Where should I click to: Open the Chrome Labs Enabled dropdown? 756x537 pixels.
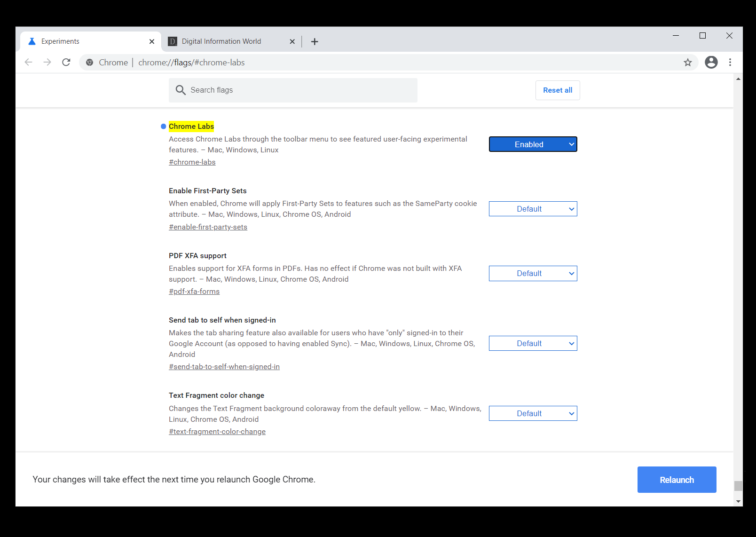[x=533, y=144]
